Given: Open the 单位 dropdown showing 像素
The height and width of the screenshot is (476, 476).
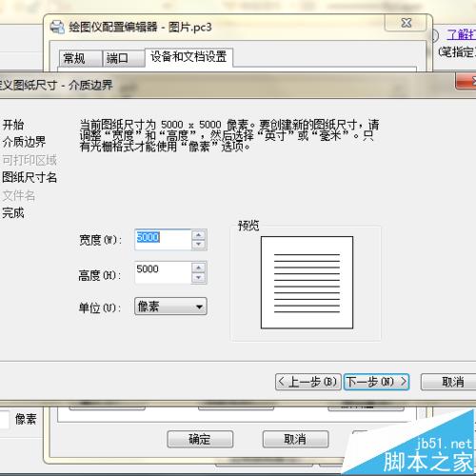Looking at the screenshot, I should (170, 307).
